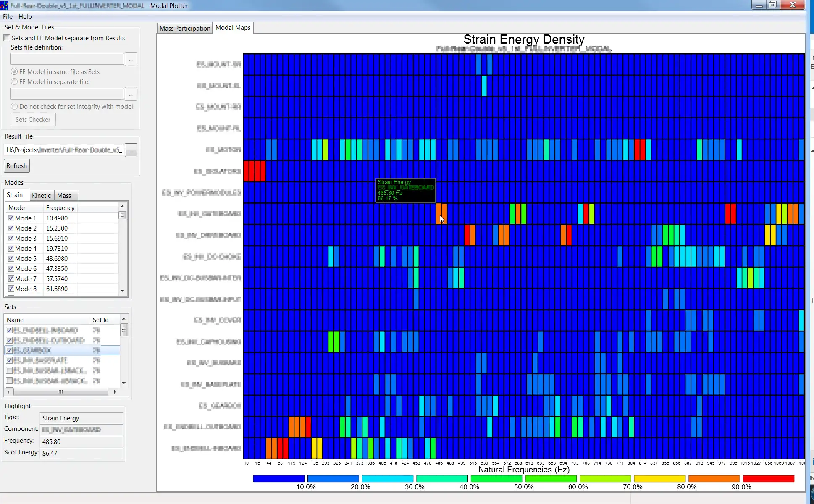Switch to Kinetic modes tab
Screen dimensions: 814x504
41,195
